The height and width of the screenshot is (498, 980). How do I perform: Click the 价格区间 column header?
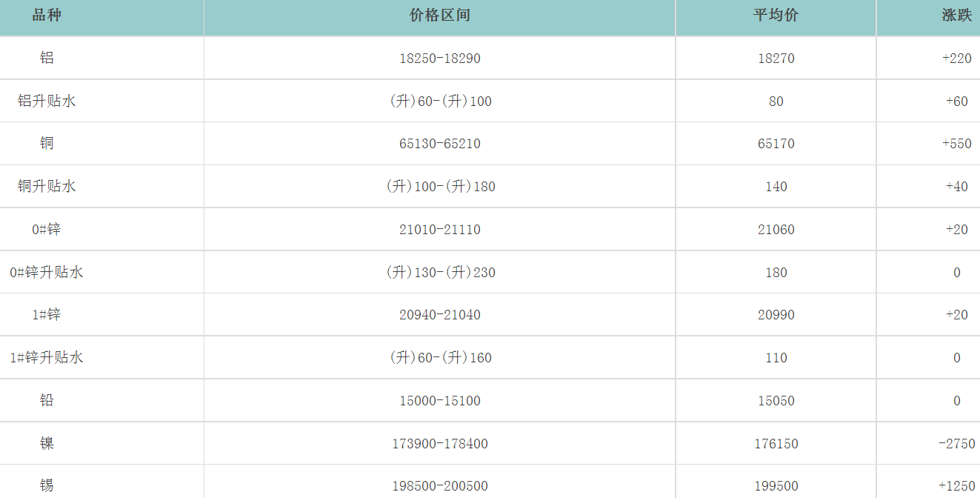click(439, 16)
